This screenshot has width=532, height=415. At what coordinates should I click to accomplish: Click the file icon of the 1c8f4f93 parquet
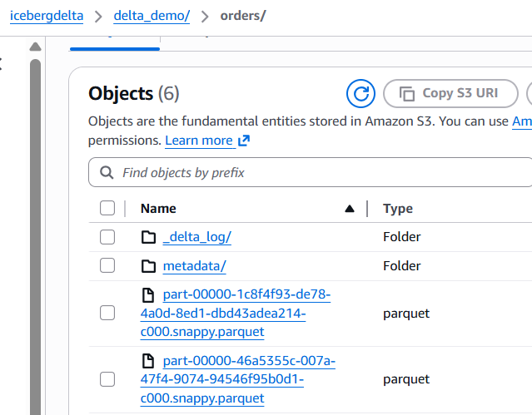click(x=149, y=295)
